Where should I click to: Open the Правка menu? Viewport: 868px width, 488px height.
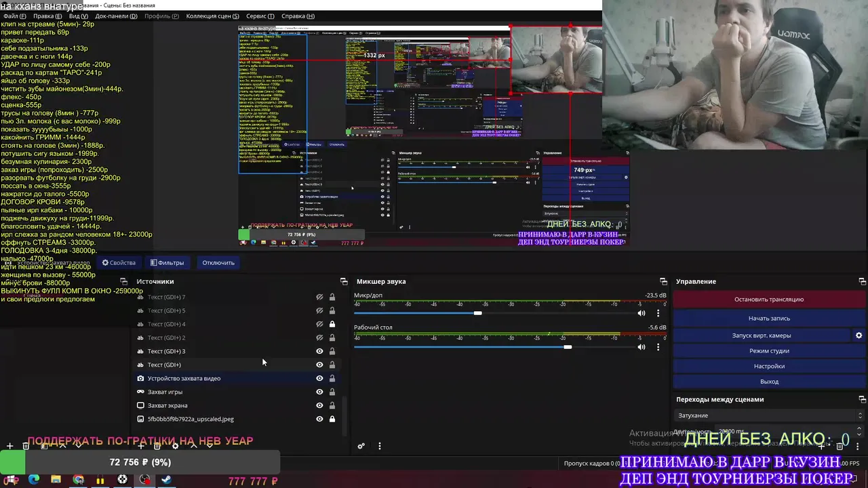coord(46,16)
